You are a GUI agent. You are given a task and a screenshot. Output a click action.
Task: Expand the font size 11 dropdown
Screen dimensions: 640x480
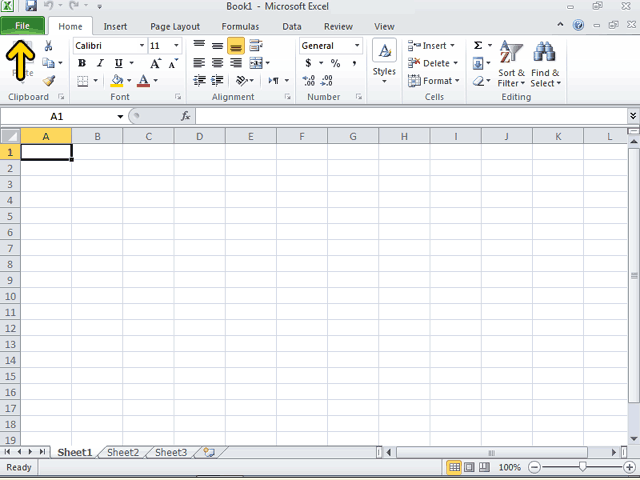176,45
